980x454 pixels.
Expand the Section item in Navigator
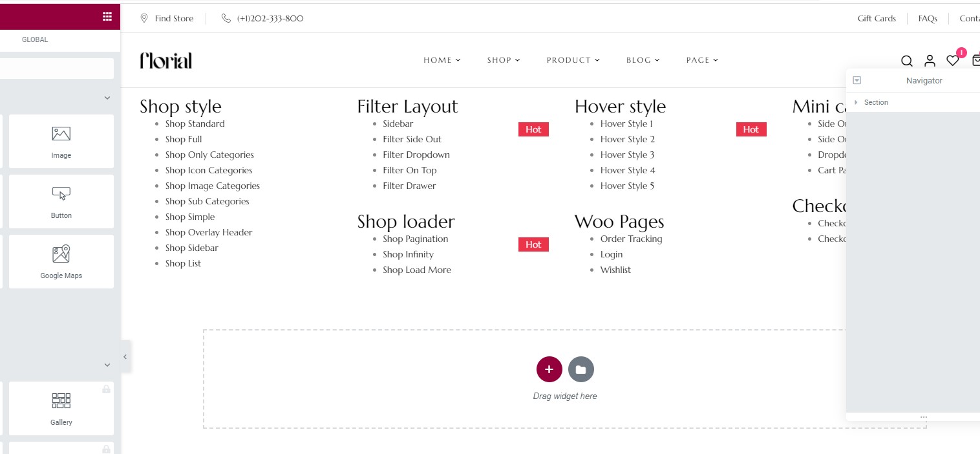[856, 102]
